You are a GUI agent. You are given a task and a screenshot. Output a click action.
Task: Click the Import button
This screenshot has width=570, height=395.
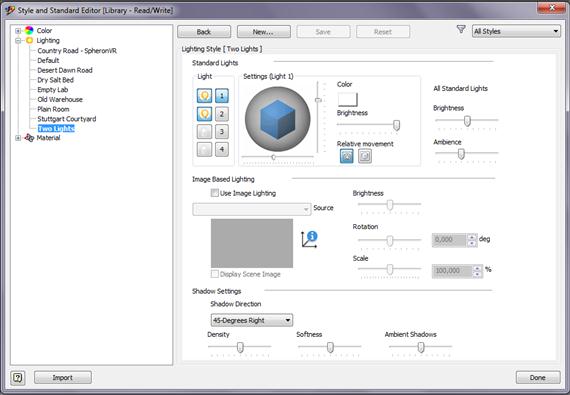(63, 378)
